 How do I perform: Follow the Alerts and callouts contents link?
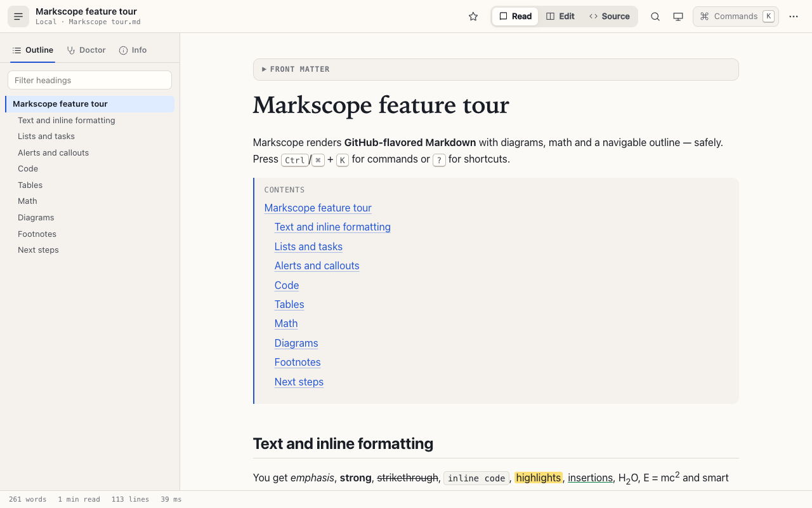pyautogui.click(x=317, y=265)
